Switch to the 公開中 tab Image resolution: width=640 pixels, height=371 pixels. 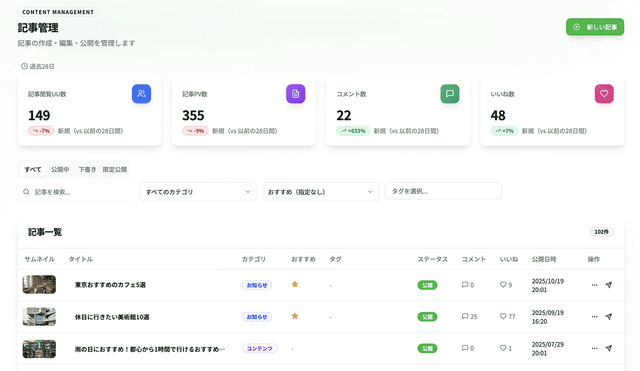pyautogui.click(x=60, y=169)
